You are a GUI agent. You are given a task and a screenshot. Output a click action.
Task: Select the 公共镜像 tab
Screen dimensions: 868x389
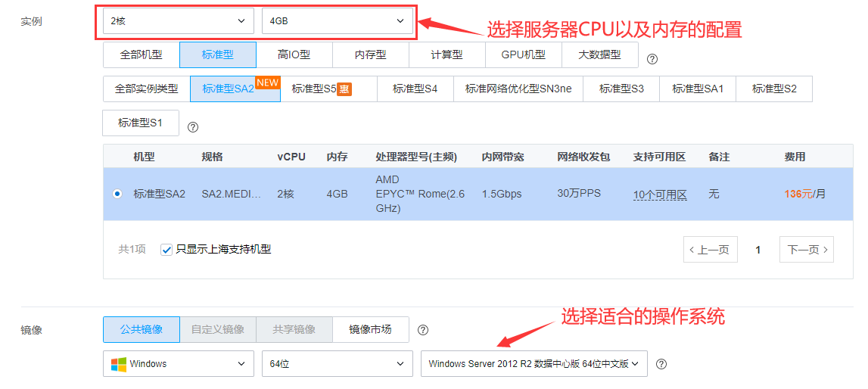tap(142, 329)
